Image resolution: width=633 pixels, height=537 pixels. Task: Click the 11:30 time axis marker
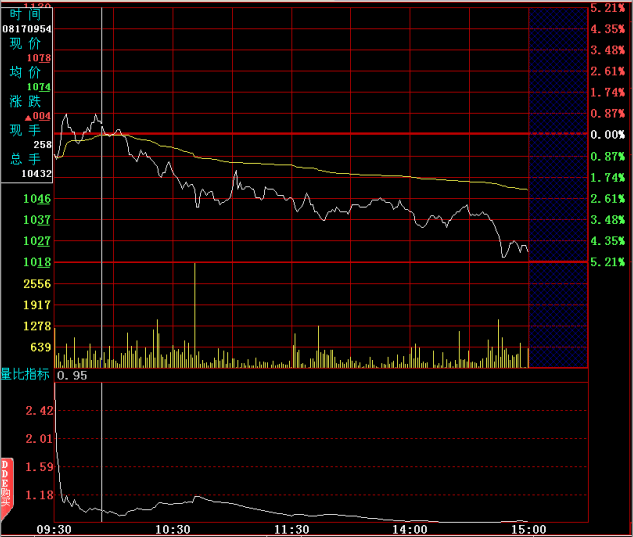[292, 528]
